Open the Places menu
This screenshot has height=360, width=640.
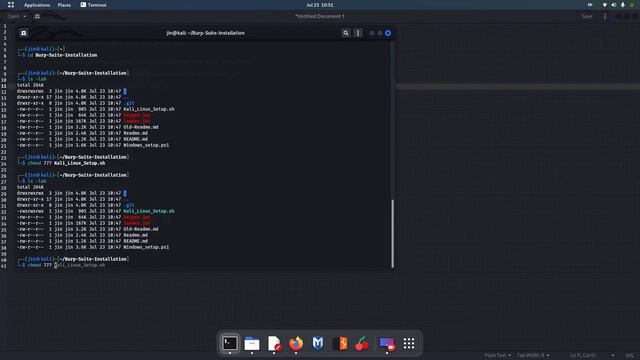64,5
